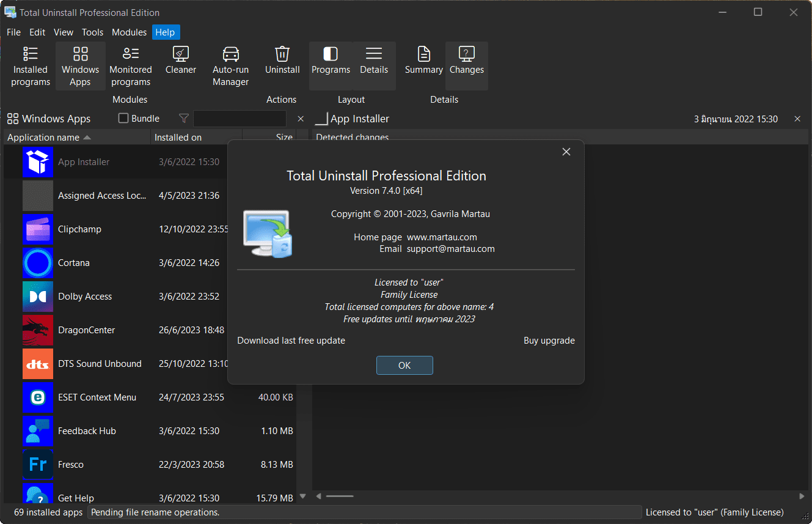Select the Get Help 15.79 MB size cell

(274, 498)
